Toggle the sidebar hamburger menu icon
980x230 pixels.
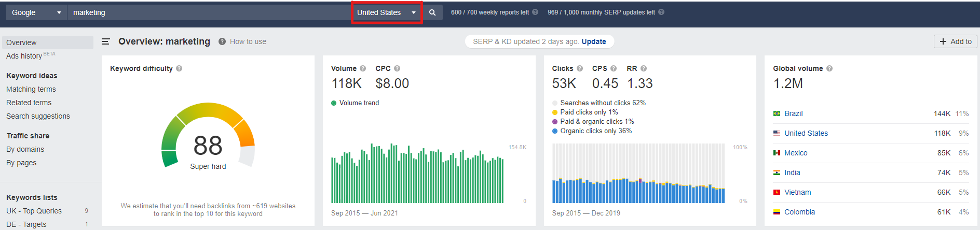(105, 41)
